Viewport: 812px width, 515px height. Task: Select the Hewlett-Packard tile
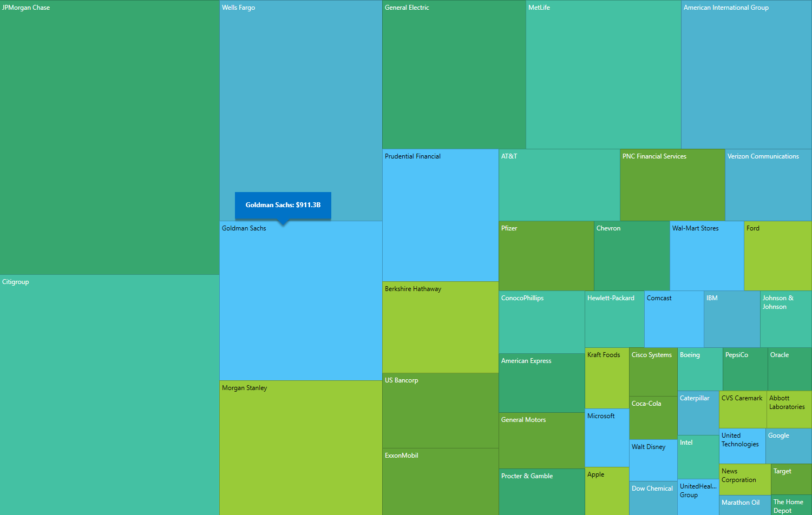click(614, 319)
